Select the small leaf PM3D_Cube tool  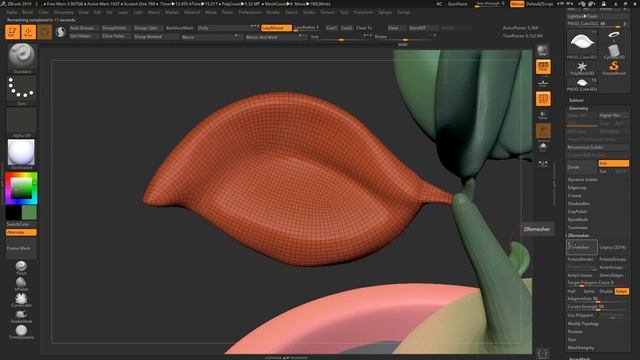[x=582, y=85]
